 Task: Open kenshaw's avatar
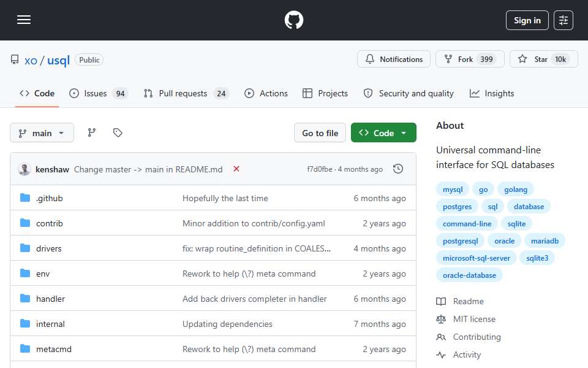coord(24,169)
